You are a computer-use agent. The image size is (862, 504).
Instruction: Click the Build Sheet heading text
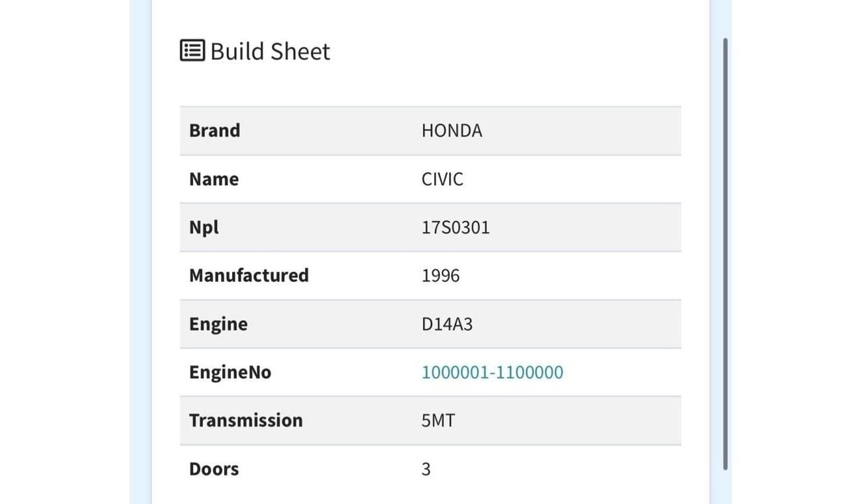(270, 51)
